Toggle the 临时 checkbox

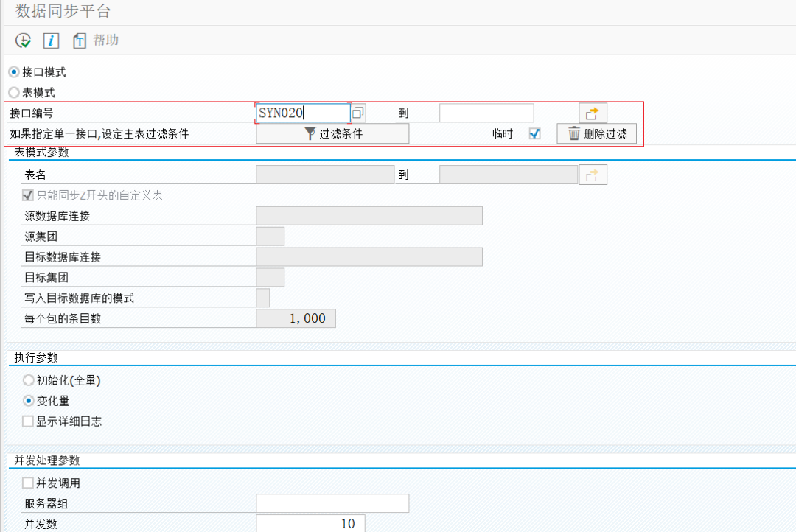534,133
